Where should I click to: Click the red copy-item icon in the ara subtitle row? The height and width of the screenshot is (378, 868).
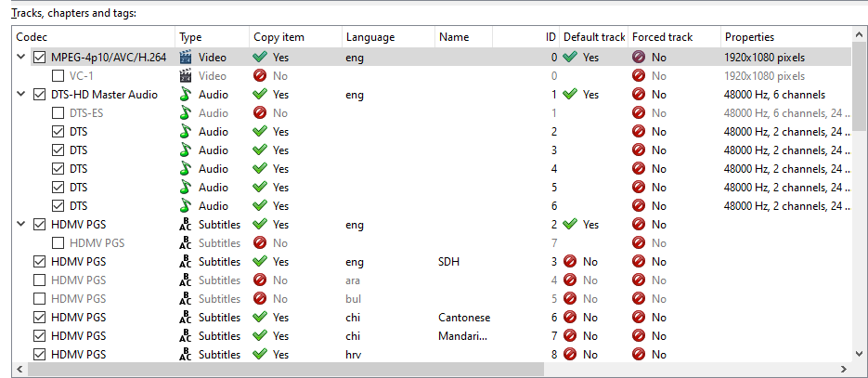click(x=260, y=280)
